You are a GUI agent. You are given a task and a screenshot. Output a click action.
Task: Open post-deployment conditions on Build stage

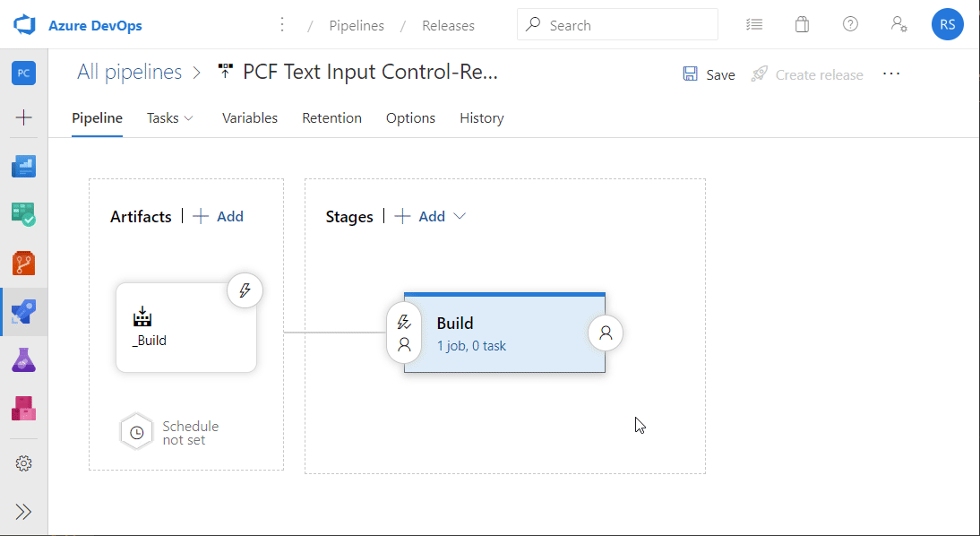[x=606, y=333]
